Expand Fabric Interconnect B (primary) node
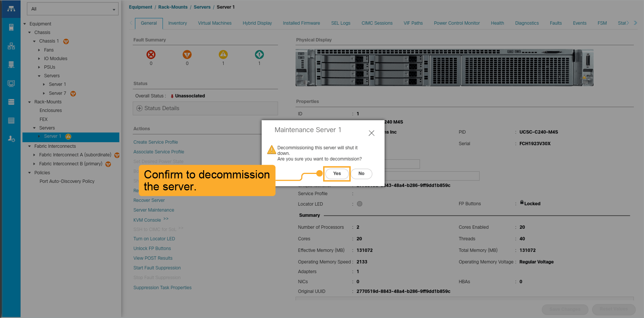The image size is (644, 318). pos(34,164)
